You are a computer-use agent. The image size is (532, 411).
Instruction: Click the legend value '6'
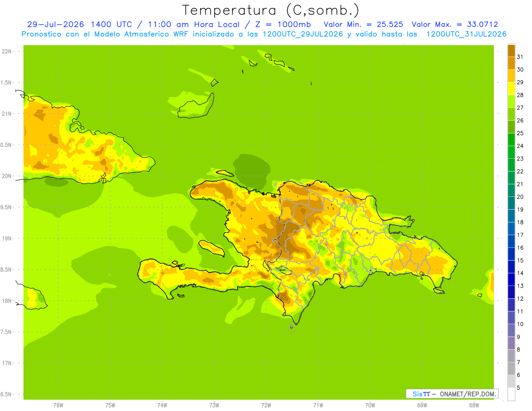click(x=518, y=375)
